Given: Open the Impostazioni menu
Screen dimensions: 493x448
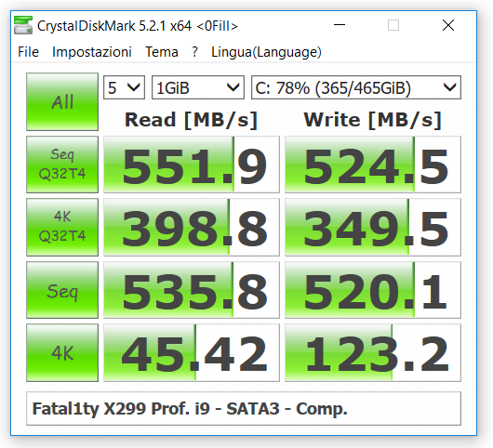Looking at the screenshot, I should [x=92, y=52].
